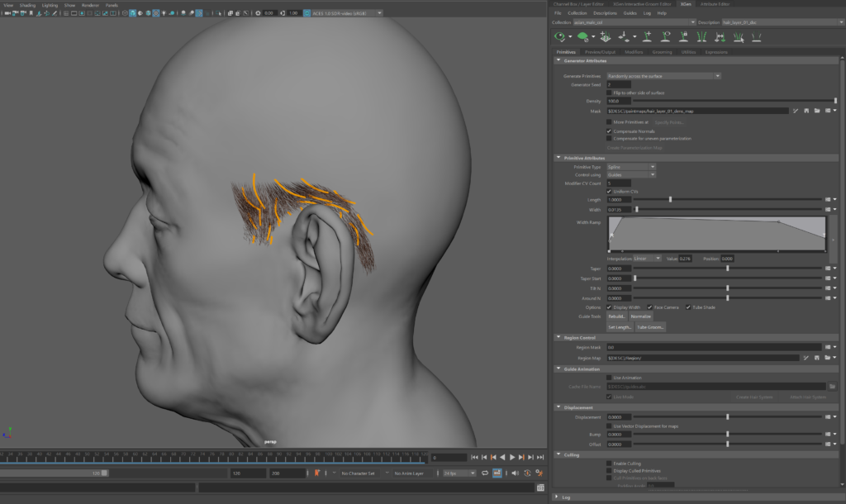
Task: Toggle the Face Camera option
Action: (x=649, y=307)
